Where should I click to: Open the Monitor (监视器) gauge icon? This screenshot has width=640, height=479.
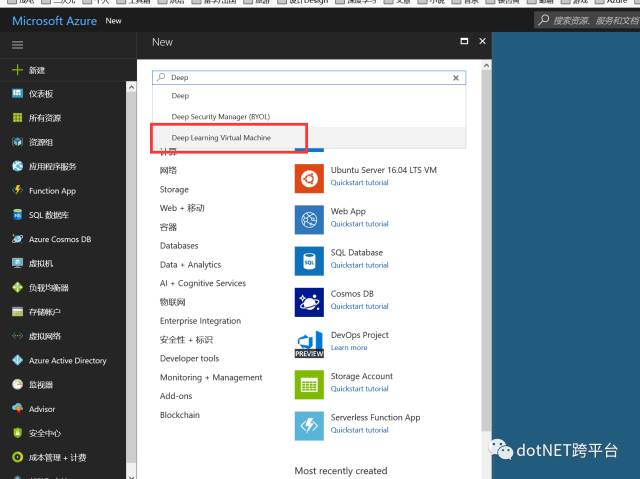pos(17,384)
